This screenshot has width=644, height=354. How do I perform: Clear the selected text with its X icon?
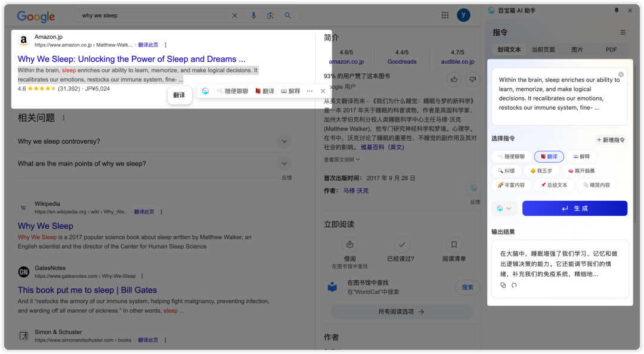coord(621,74)
